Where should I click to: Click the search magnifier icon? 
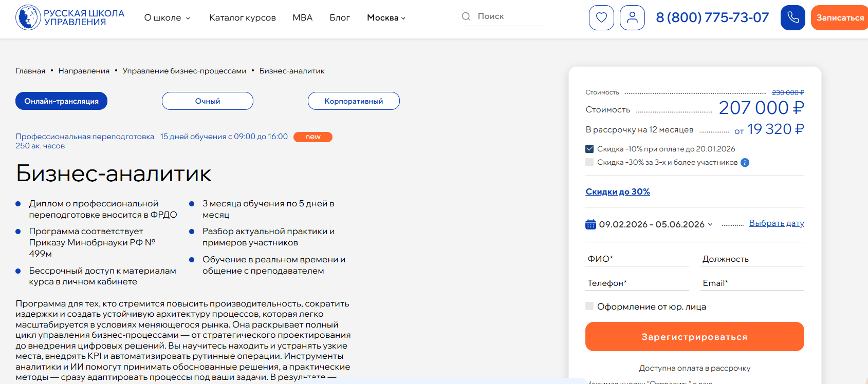tap(466, 16)
